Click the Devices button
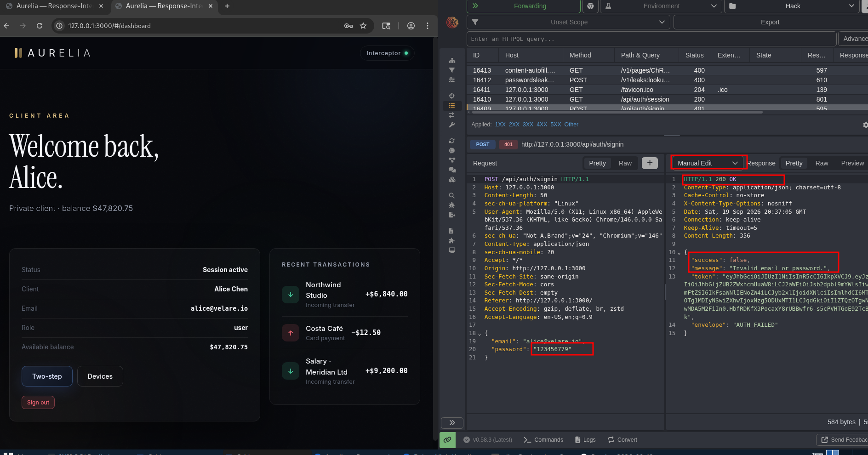Image resolution: width=868 pixels, height=455 pixels. tap(100, 376)
